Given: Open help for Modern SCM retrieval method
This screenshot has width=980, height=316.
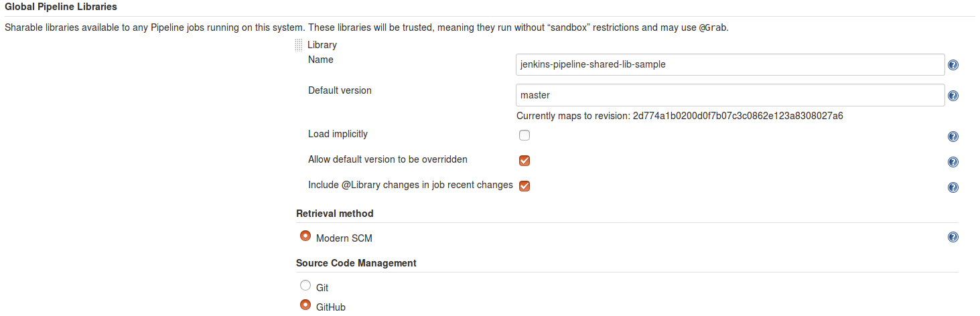Looking at the screenshot, I should tap(953, 237).
